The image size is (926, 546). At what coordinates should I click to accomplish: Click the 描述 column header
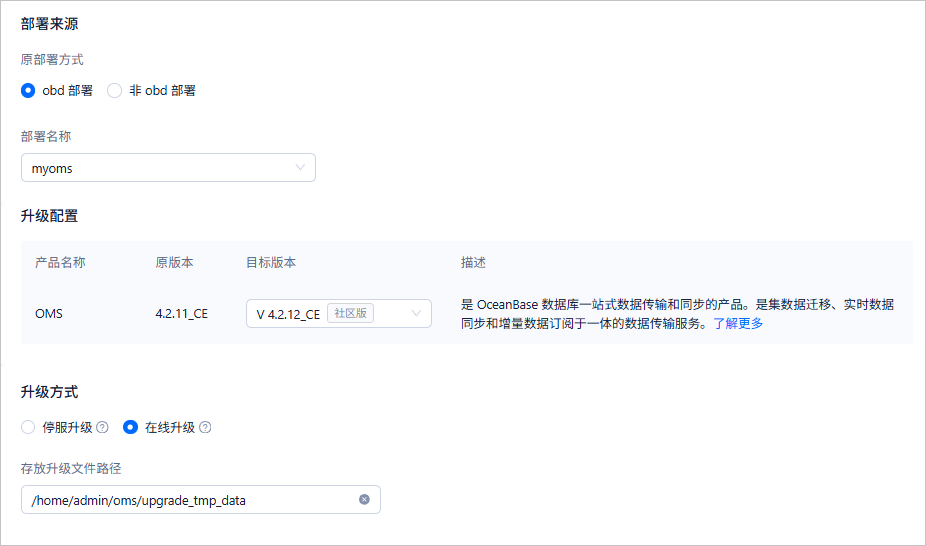coord(474,263)
